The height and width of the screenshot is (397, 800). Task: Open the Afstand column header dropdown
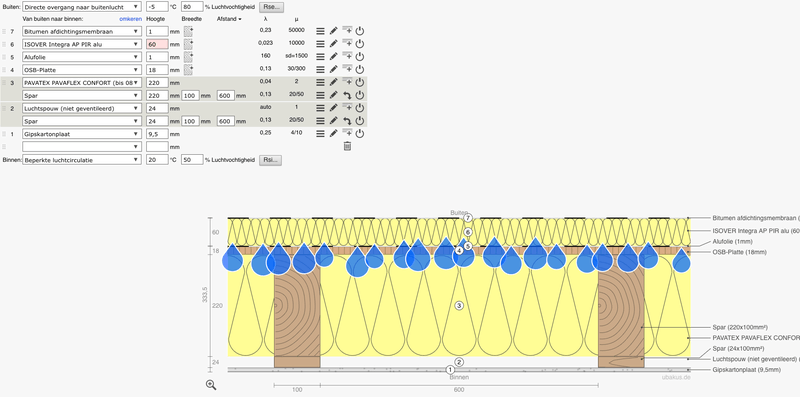coord(229,19)
